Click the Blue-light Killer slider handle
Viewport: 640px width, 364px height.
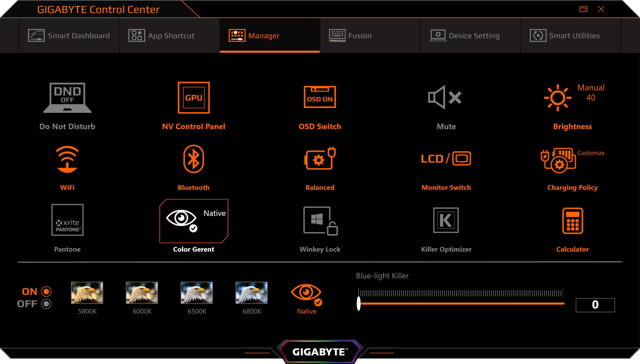tap(359, 303)
